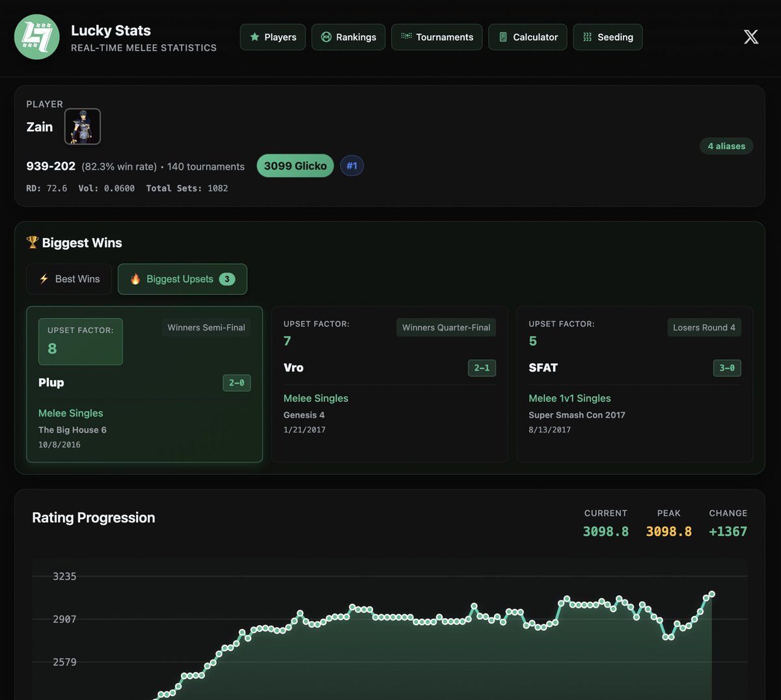Image resolution: width=781 pixels, height=700 pixels.
Task: Open the Rankings page
Action: (348, 37)
